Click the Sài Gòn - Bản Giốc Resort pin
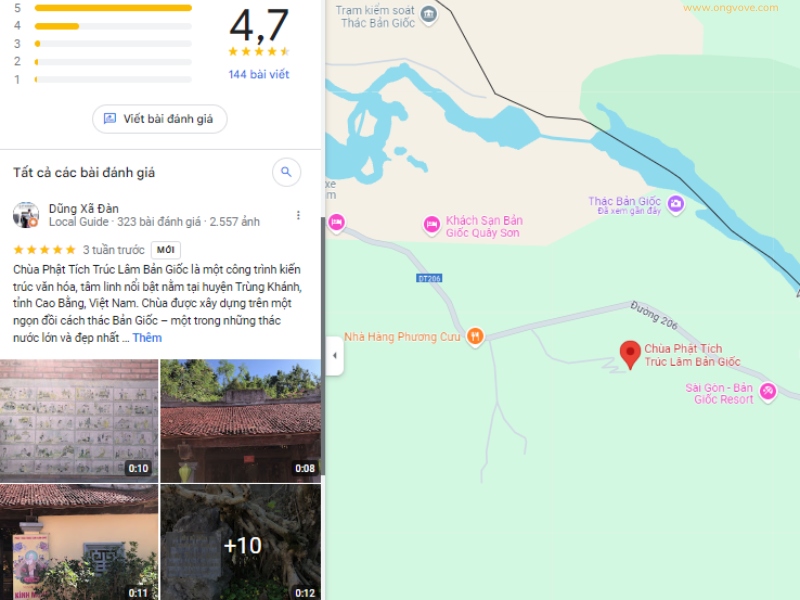This screenshot has height=600, width=800. (x=768, y=392)
